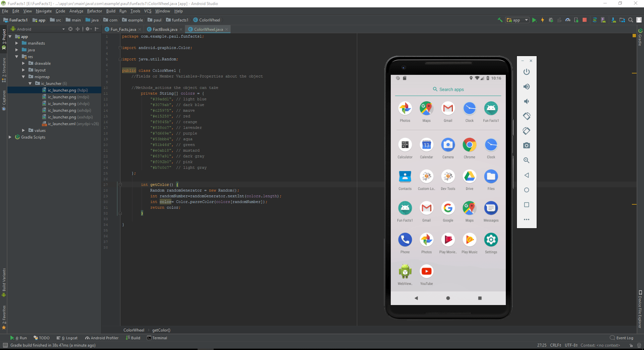Viewport: 644px width, 350px height.
Task: Click Collapse All icon in Project panel
Action: pyautogui.click(x=78, y=29)
